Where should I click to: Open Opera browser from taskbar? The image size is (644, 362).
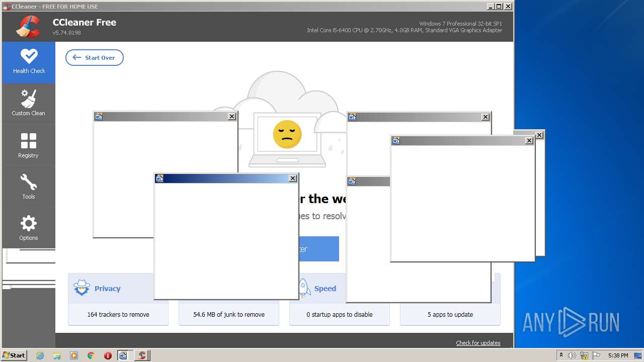[x=108, y=355]
